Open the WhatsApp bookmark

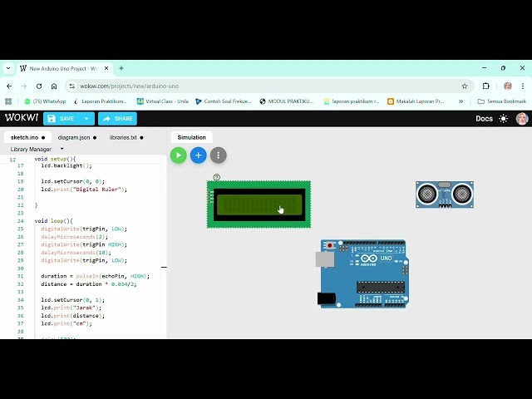pyautogui.click(x=45, y=101)
